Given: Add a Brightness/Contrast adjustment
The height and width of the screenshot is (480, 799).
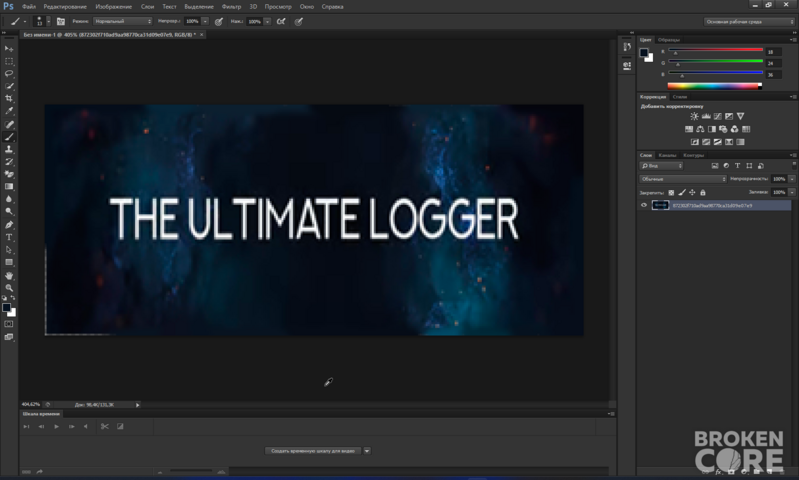Looking at the screenshot, I should (694, 116).
